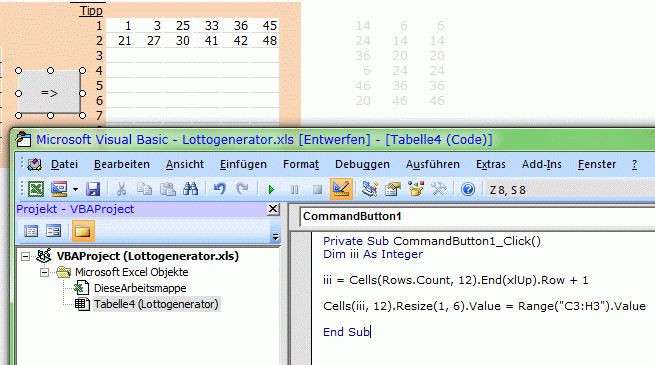Click the Tipp header in Excel sheet
Screen dimensions: 655x365
tap(91, 10)
